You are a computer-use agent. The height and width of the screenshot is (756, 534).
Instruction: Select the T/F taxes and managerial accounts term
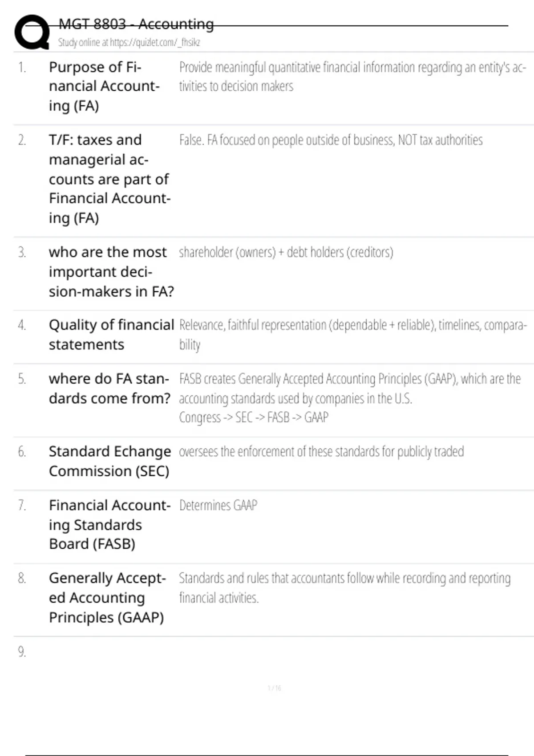[x=109, y=179]
